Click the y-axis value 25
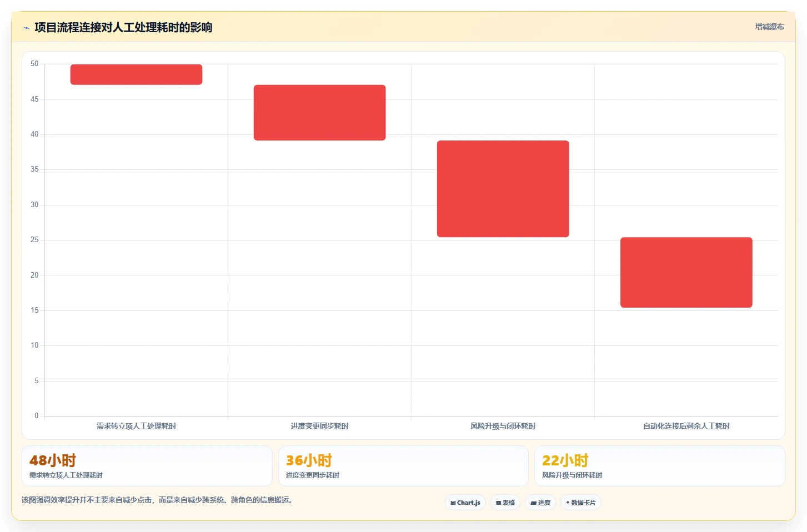807x532 pixels. pyautogui.click(x=34, y=240)
